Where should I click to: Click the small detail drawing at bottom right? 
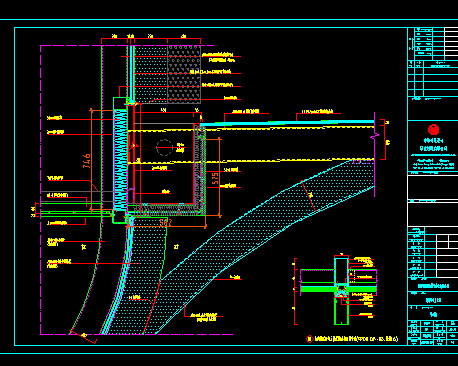point(336,290)
